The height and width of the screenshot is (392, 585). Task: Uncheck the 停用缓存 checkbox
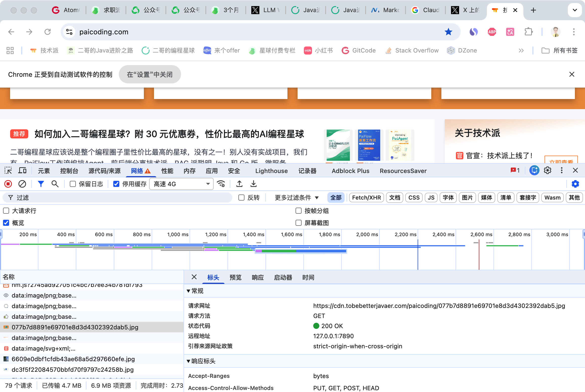click(116, 184)
